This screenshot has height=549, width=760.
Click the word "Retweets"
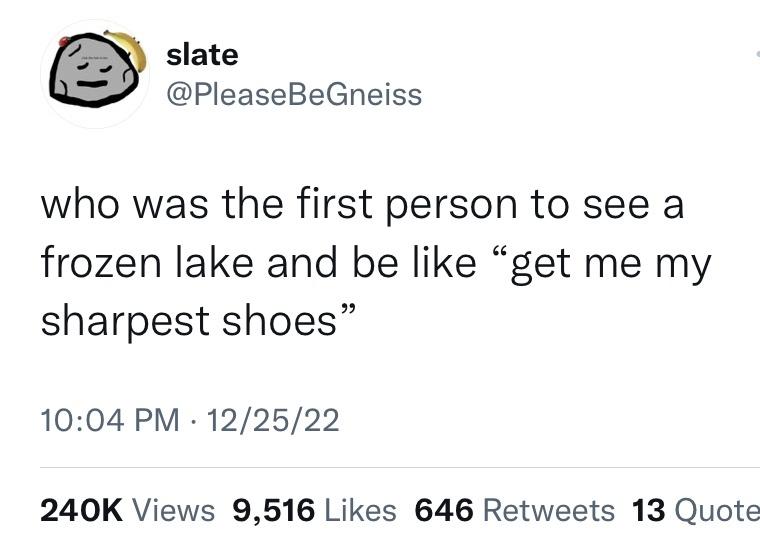548,511
